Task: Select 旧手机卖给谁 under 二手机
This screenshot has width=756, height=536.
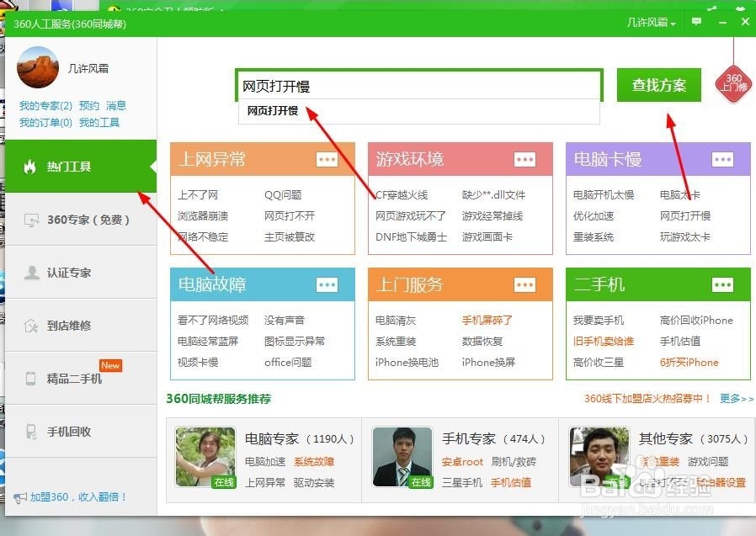Action: point(603,342)
